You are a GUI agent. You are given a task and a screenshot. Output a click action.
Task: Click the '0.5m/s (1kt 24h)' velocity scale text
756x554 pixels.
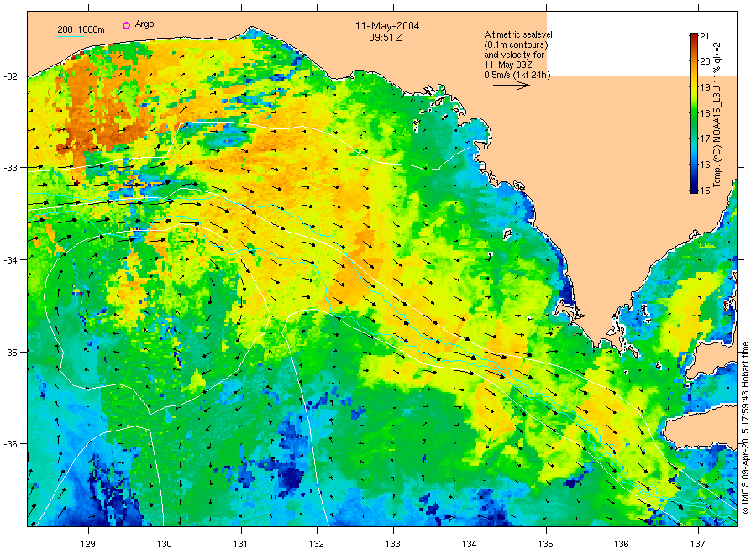point(517,75)
